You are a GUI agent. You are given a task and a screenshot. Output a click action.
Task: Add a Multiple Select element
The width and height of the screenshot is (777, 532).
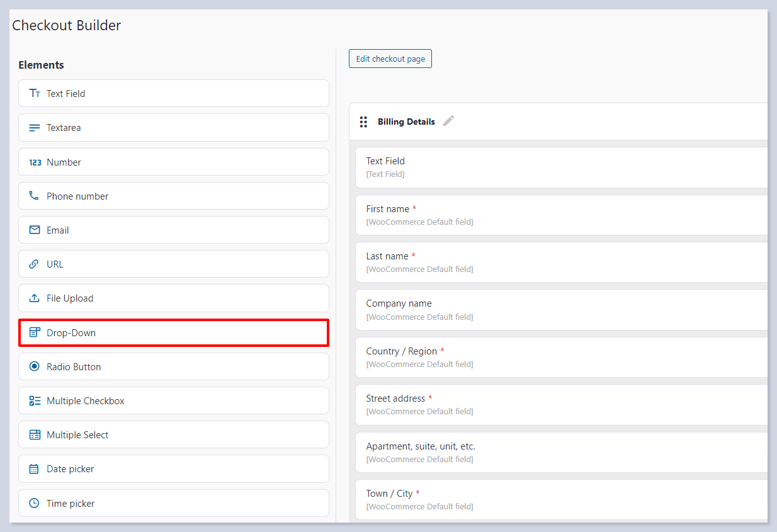click(173, 435)
